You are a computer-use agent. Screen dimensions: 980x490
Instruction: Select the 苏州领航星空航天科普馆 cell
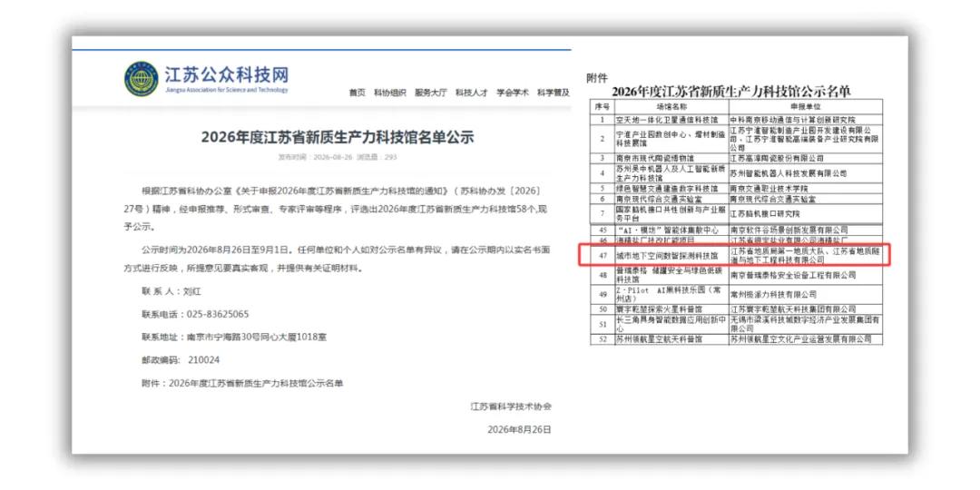pyautogui.click(x=671, y=338)
